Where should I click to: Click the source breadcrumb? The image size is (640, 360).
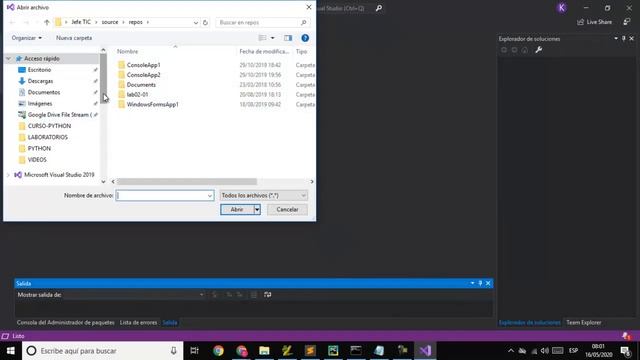click(x=110, y=22)
